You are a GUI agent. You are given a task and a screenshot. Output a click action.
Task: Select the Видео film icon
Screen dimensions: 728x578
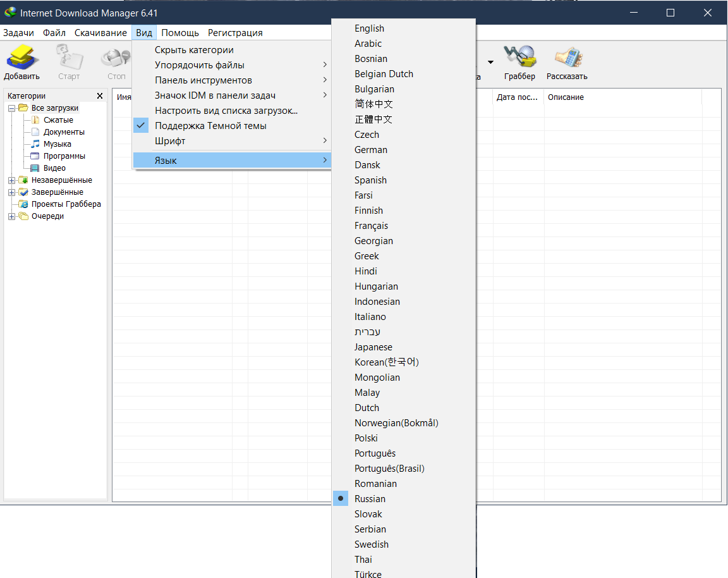[x=35, y=168]
